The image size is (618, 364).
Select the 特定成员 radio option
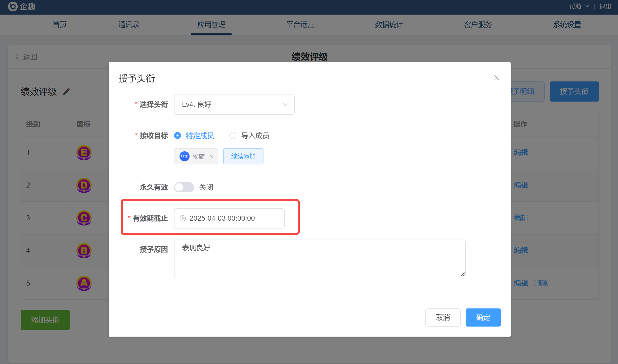tap(178, 136)
